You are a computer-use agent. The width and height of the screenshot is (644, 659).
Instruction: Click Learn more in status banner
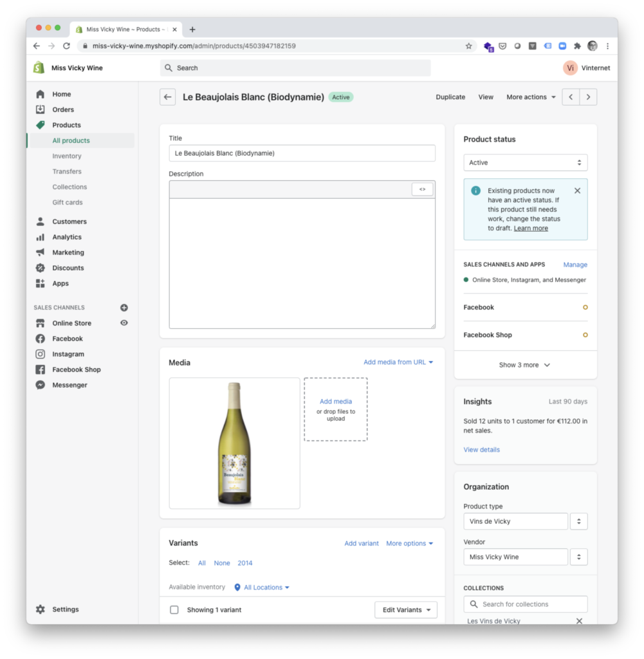(531, 228)
